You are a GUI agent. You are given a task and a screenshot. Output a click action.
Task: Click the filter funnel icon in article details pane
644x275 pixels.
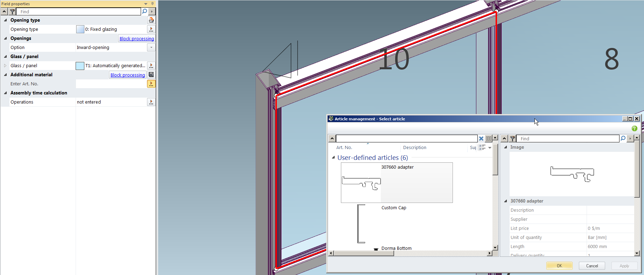pyautogui.click(x=512, y=139)
